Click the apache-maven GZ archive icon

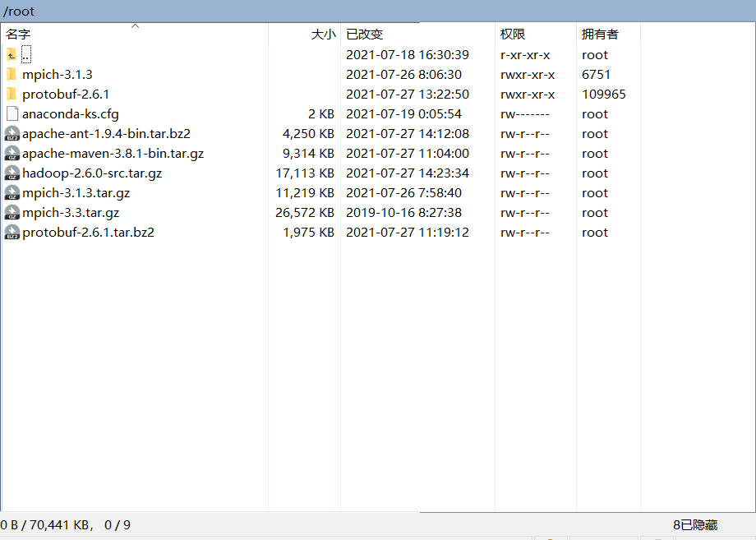point(12,154)
